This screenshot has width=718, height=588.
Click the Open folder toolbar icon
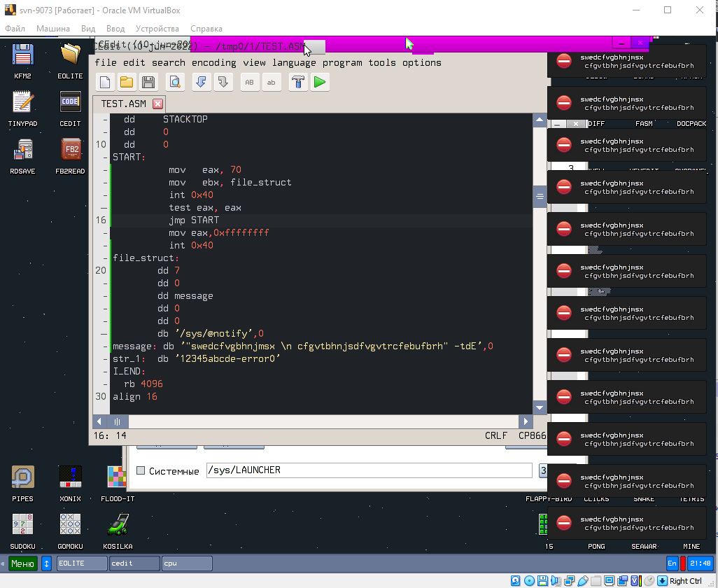coord(127,83)
